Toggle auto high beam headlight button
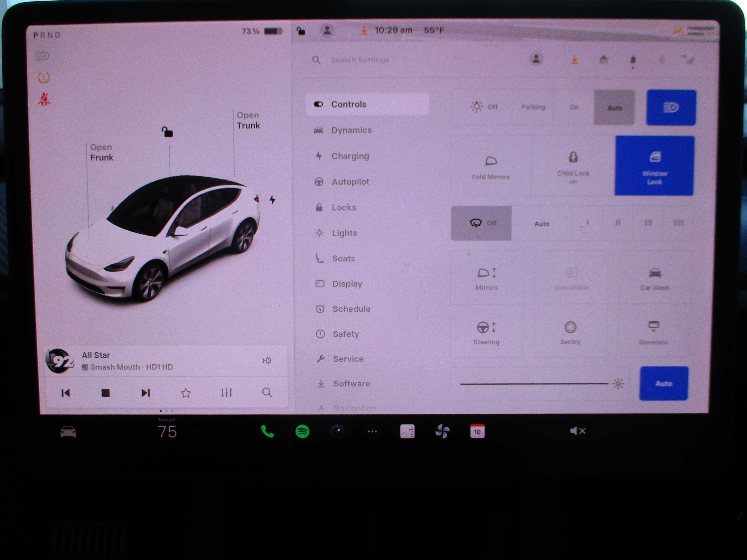The width and height of the screenshot is (747, 560). 671,108
